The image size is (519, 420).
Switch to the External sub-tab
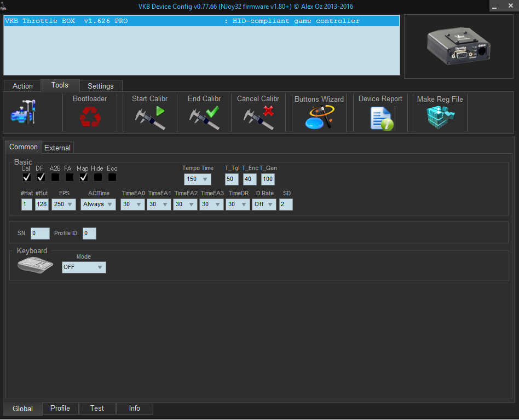pyautogui.click(x=57, y=148)
